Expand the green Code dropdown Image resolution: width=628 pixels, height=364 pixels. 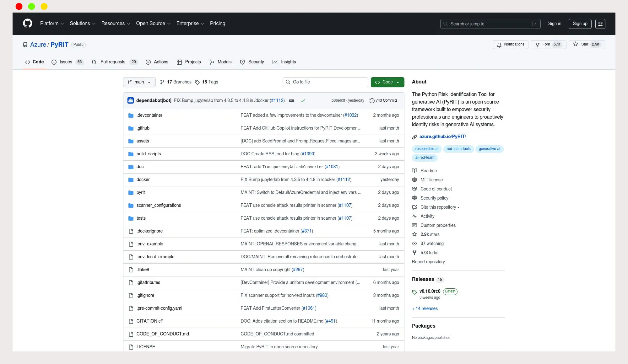(387, 82)
